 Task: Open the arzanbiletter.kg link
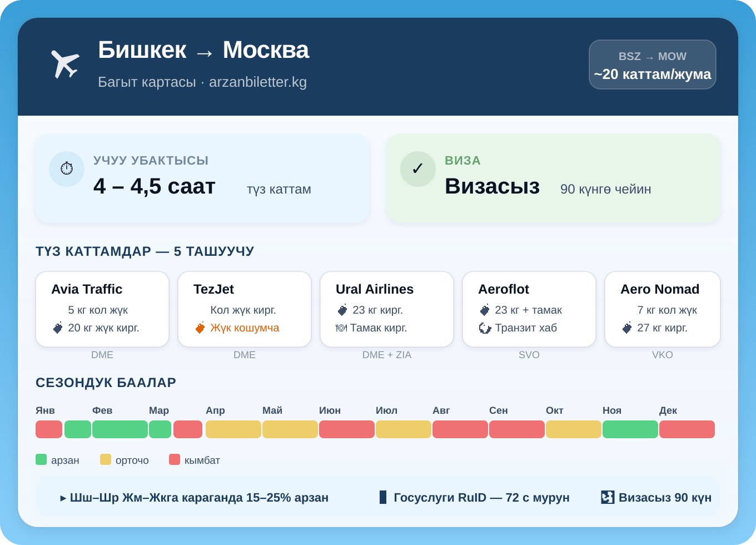point(258,82)
